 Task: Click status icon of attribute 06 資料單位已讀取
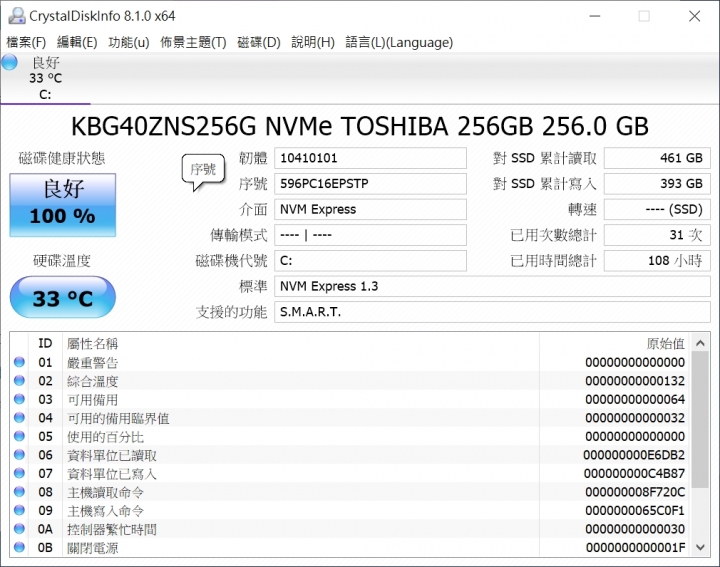coord(19,455)
